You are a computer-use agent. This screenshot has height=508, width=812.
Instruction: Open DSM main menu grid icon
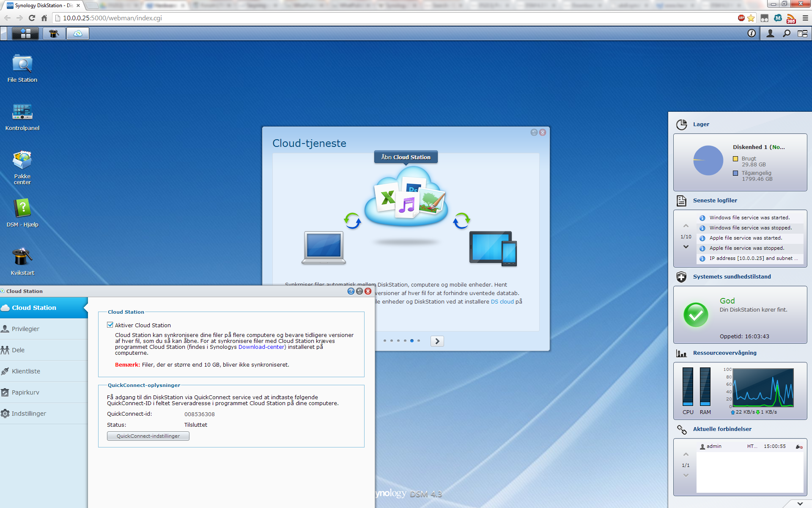click(x=25, y=33)
